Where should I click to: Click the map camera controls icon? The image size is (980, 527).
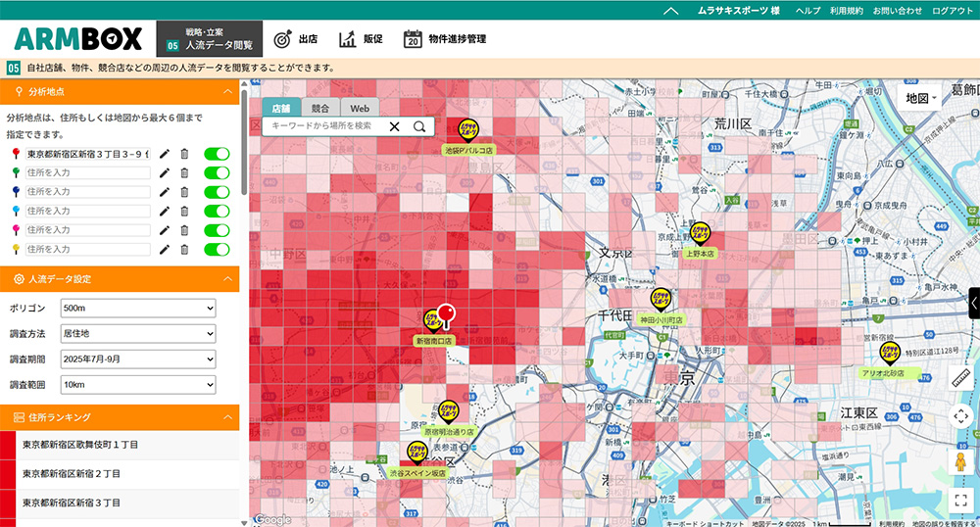click(x=960, y=415)
